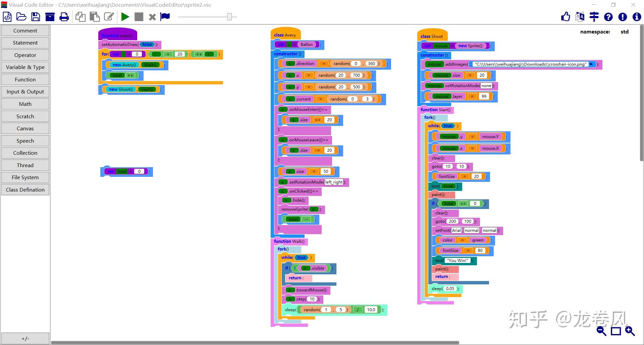644x345 pixels.
Task: Open a file with the folder icon
Action: click(21, 17)
